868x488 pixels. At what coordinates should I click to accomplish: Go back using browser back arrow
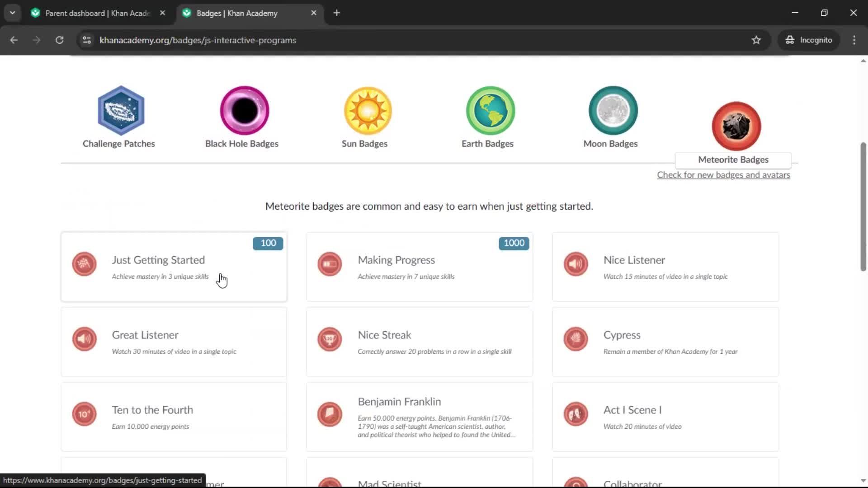pyautogui.click(x=14, y=40)
